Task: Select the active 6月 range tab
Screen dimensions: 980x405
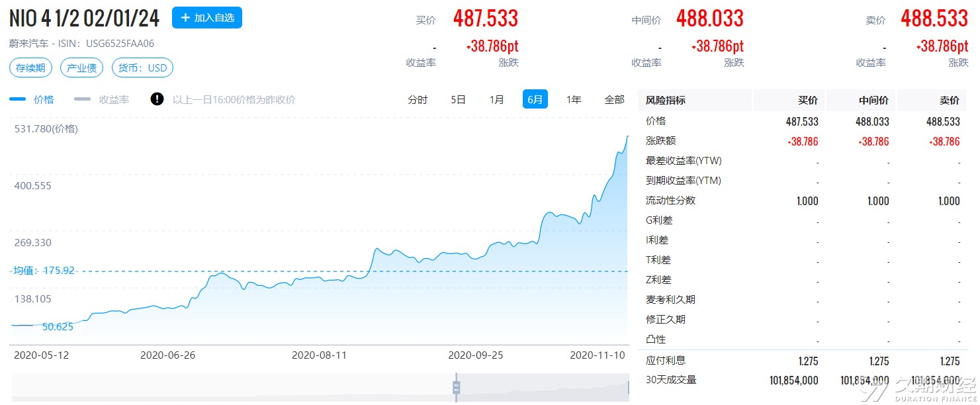Action: pos(535,99)
